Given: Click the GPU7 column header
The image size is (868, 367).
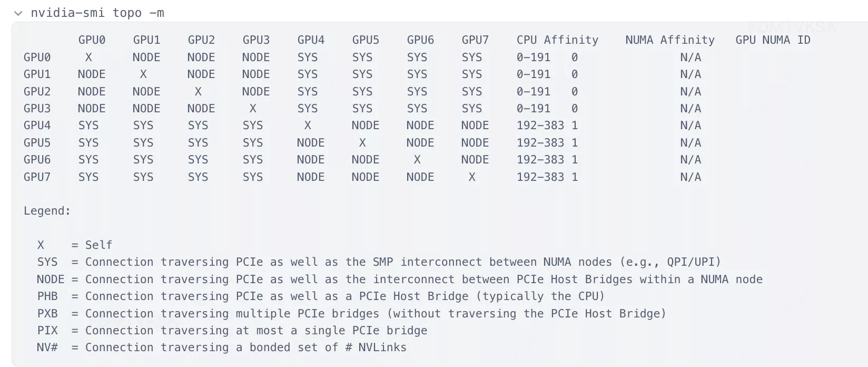Looking at the screenshot, I should [475, 40].
